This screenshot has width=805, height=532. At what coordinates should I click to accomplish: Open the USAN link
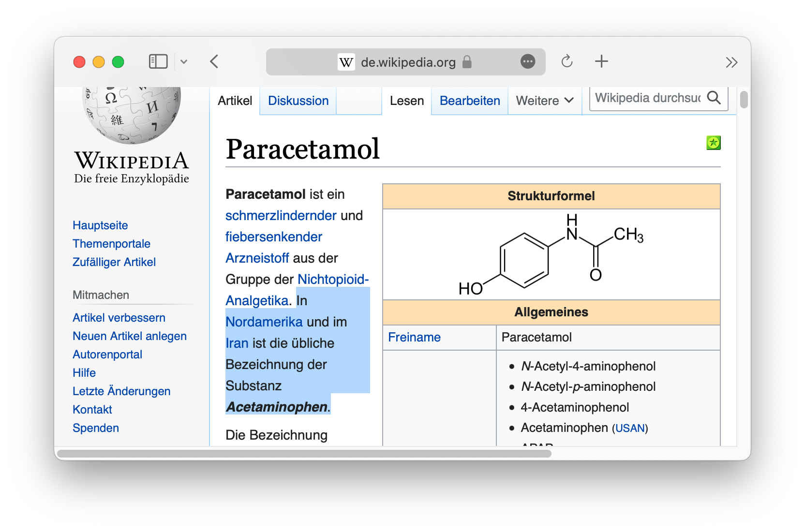tap(630, 429)
